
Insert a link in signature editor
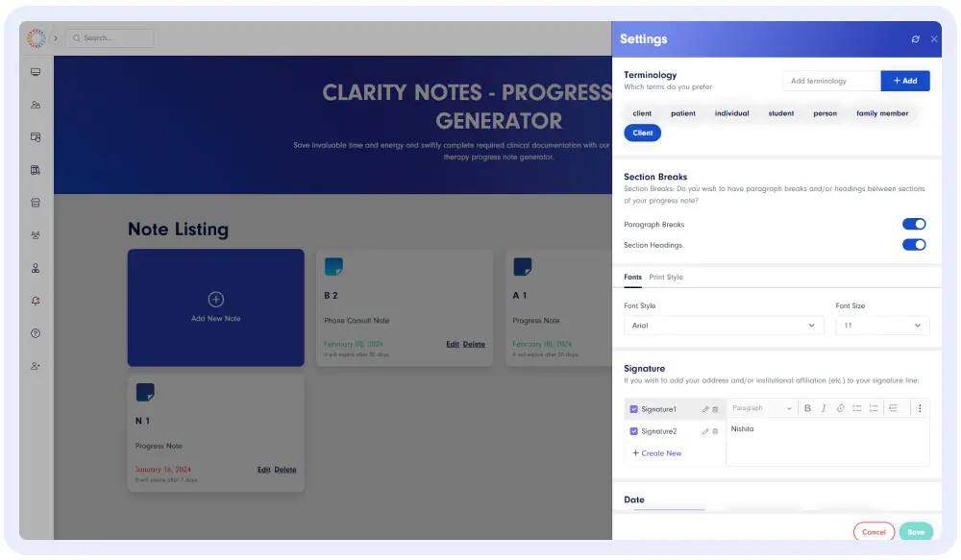(x=840, y=408)
